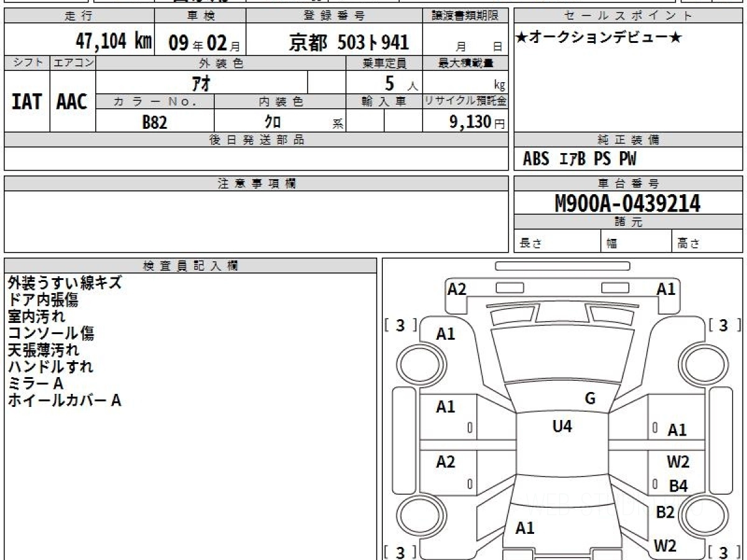
Task: Select the B2 damage mark near rear wheel
Action: [665, 513]
